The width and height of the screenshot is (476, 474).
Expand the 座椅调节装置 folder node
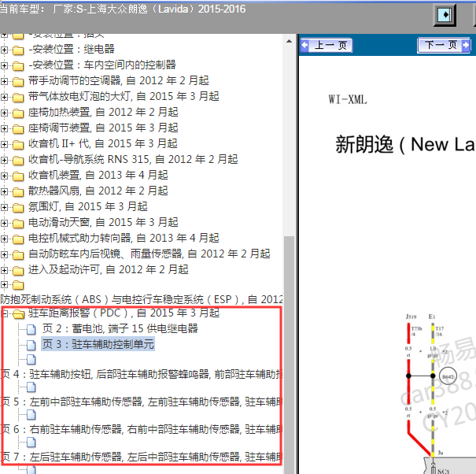(4, 128)
